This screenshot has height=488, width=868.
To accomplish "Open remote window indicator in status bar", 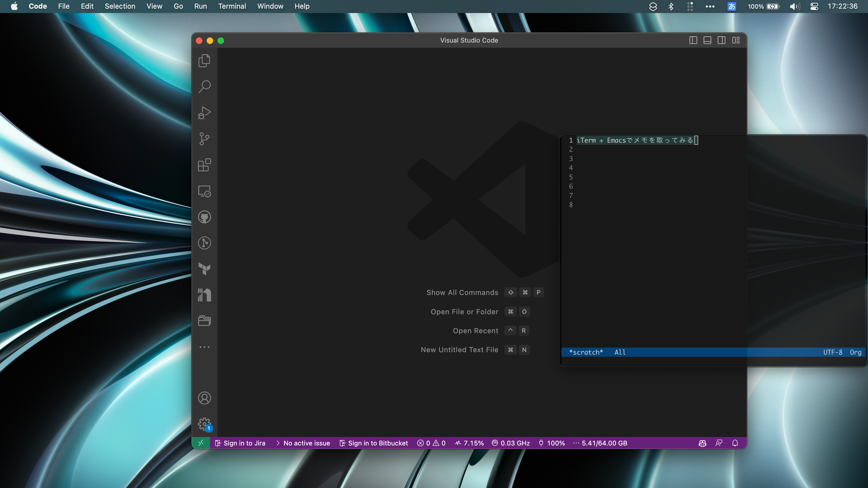I will pyautogui.click(x=201, y=443).
